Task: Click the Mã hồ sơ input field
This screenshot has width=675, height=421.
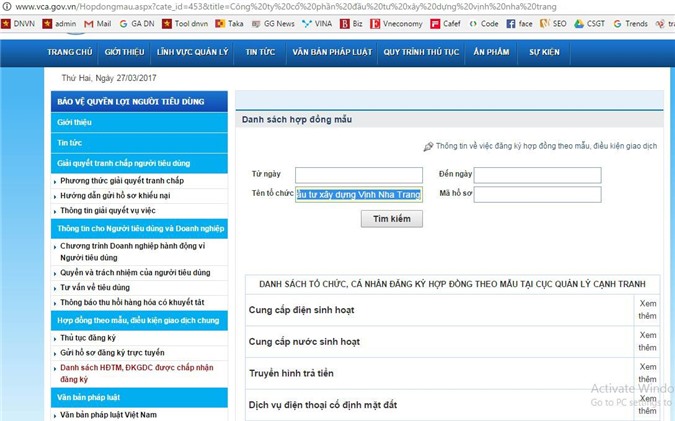Action: pyautogui.click(x=537, y=194)
